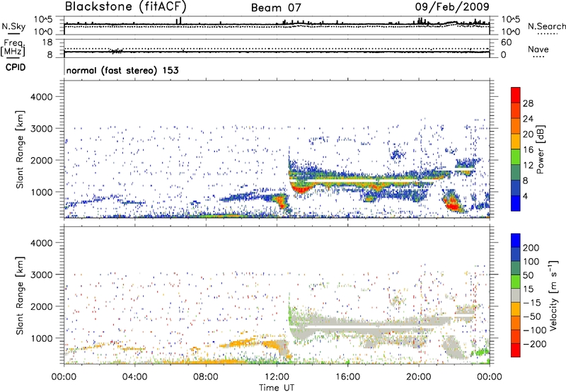Click the 28 label on power colorbar
The height and width of the screenshot is (392, 566).
(528, 103)
